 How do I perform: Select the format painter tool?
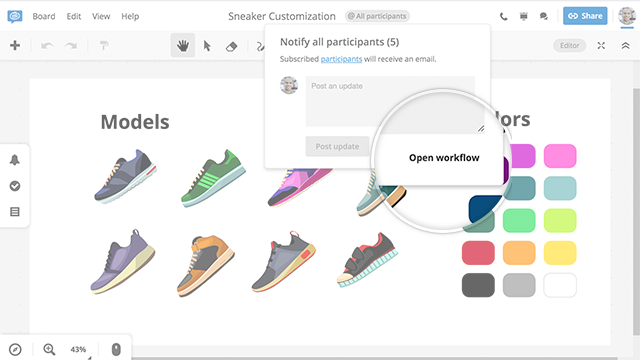pyautogui.click(x=104, y=45)
